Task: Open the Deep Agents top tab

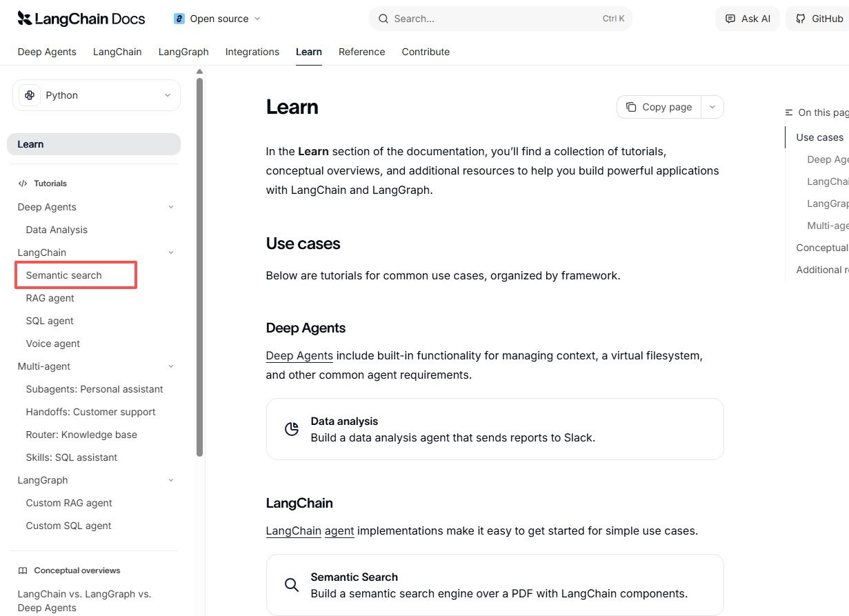Action: coord(47,52)
